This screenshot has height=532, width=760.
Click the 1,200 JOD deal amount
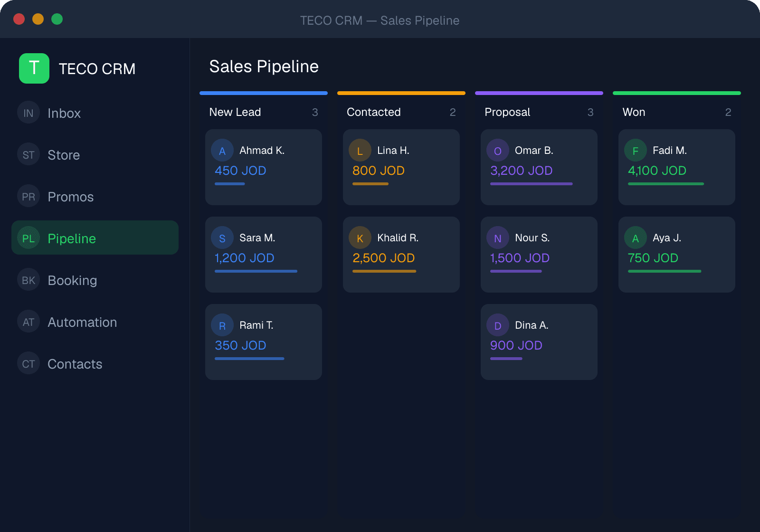pos(244,258)
